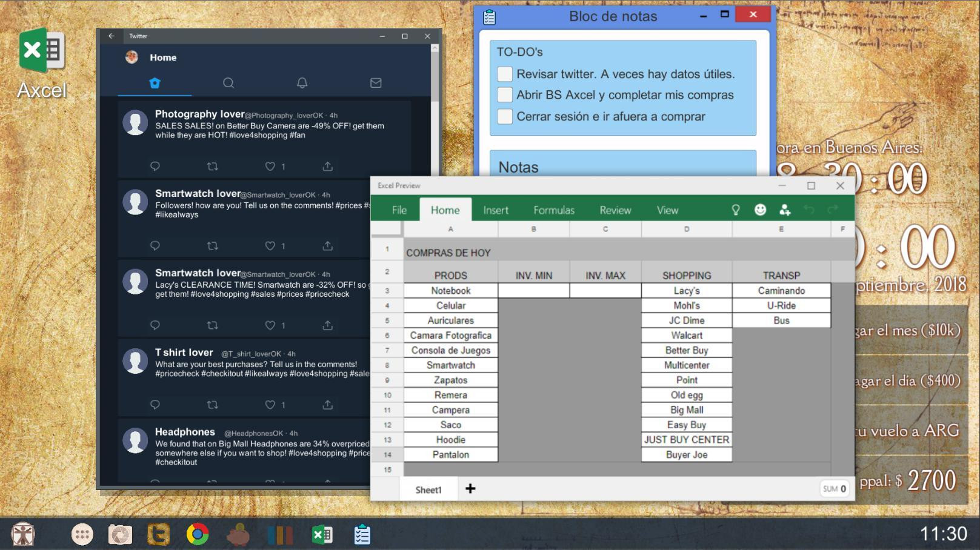Open Twitter search tab icon
980x550 pixels.
tap(228, 83)
